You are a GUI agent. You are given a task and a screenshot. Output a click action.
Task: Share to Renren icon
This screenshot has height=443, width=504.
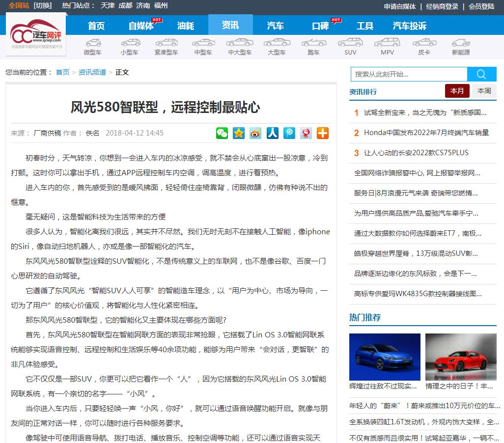click(272, 133)
